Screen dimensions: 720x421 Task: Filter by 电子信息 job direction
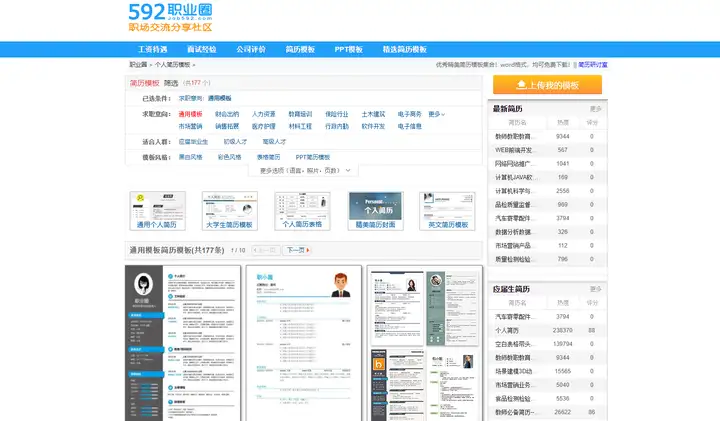click(410, 126)
